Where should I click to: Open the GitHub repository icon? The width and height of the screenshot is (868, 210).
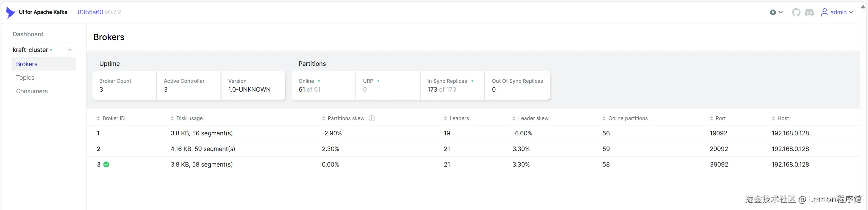796,13
